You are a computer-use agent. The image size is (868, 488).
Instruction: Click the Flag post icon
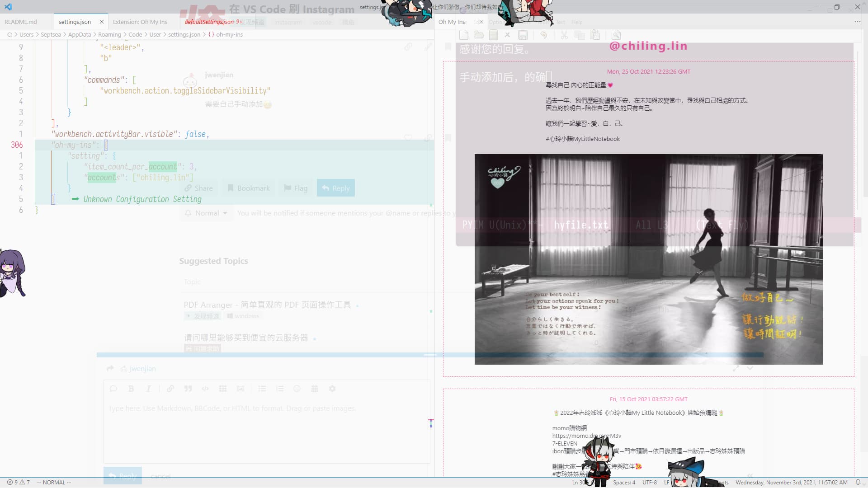[288, 188]
